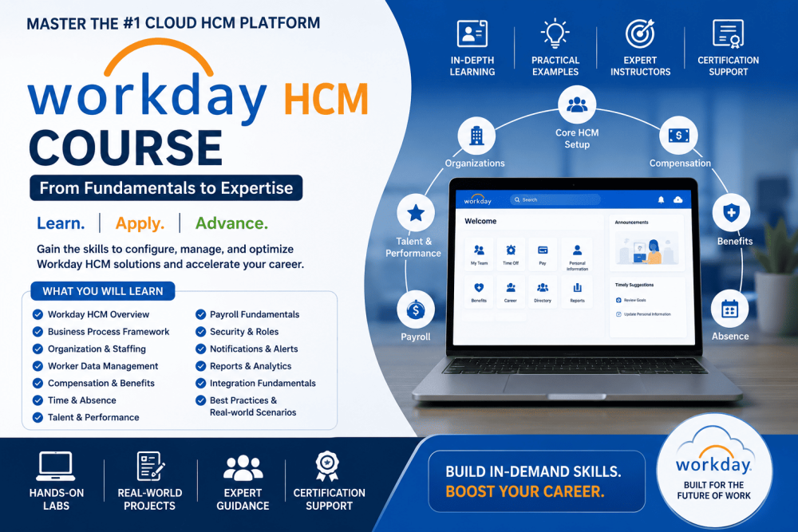798x532 pixels.
Task: Click the In-Depth Learning ID card icon
Action: click(x=472, y=34)
